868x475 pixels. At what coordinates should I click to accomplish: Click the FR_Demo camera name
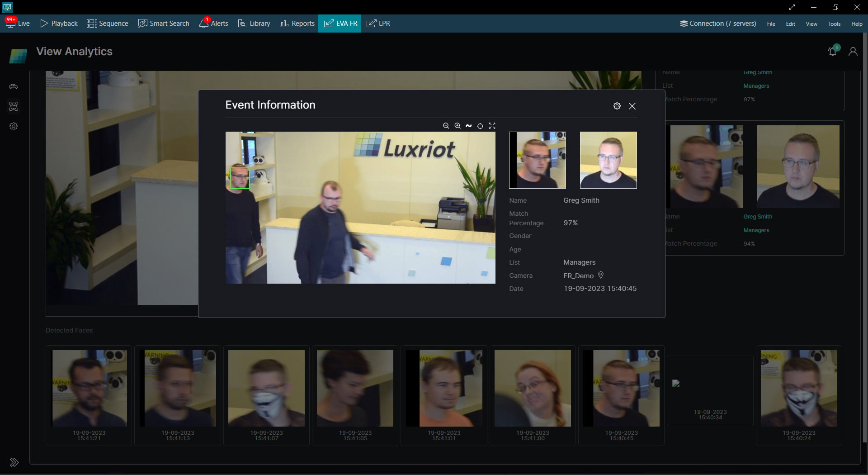(x=579, y=275)
